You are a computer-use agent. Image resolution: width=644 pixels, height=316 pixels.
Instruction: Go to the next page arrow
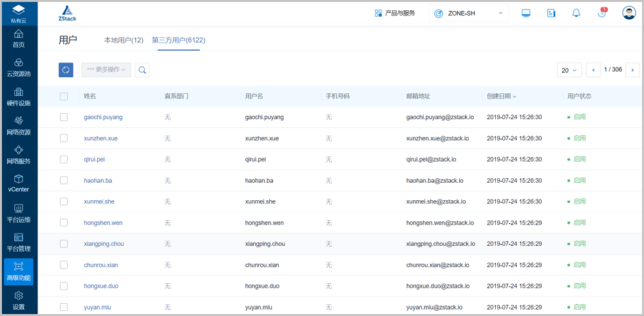pyautogui.click(x=632, y=70)
